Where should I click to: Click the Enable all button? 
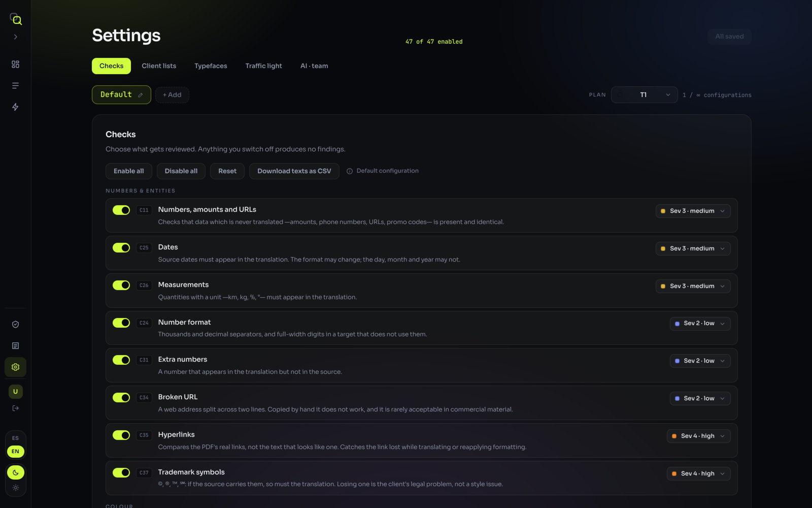click(x=128, y=171)
